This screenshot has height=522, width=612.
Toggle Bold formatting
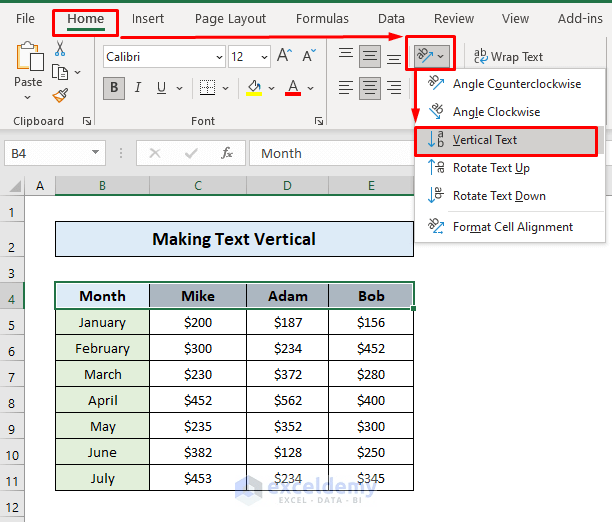click(x=114, y=88)
